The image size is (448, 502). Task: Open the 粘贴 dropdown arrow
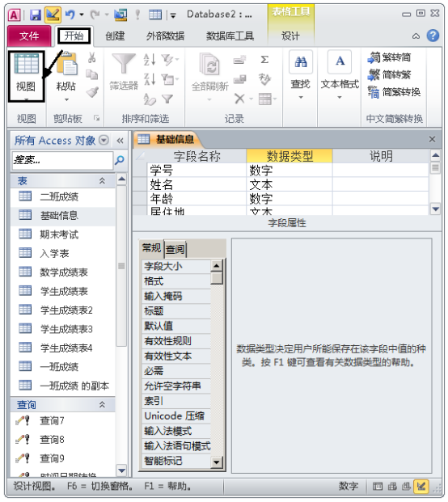tap(66, 99)
